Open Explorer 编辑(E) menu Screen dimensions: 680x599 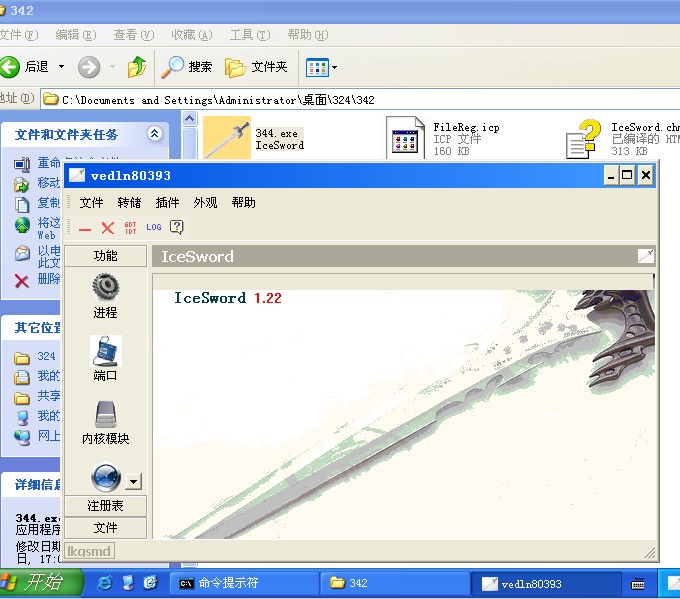(x=76, y=35)
